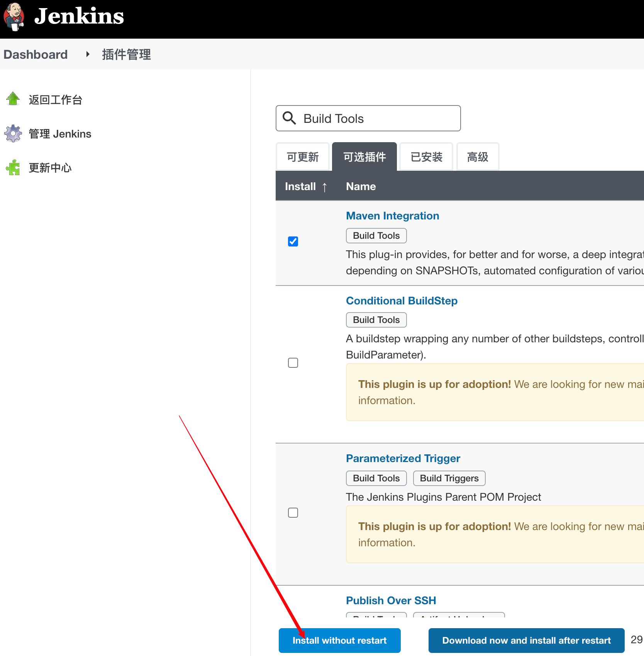Switch to the 可更新 tab
Viewport: 644px width, 656px height.
(x=303, y=157)
